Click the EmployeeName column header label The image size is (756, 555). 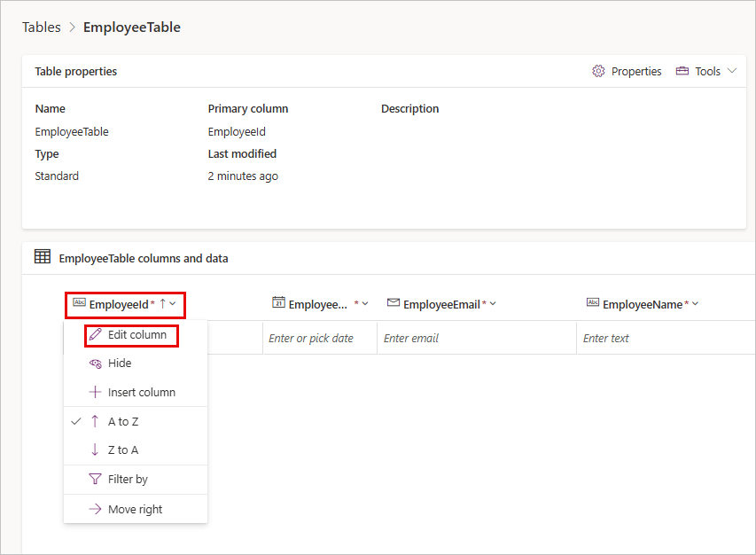(x=643, y=305)
